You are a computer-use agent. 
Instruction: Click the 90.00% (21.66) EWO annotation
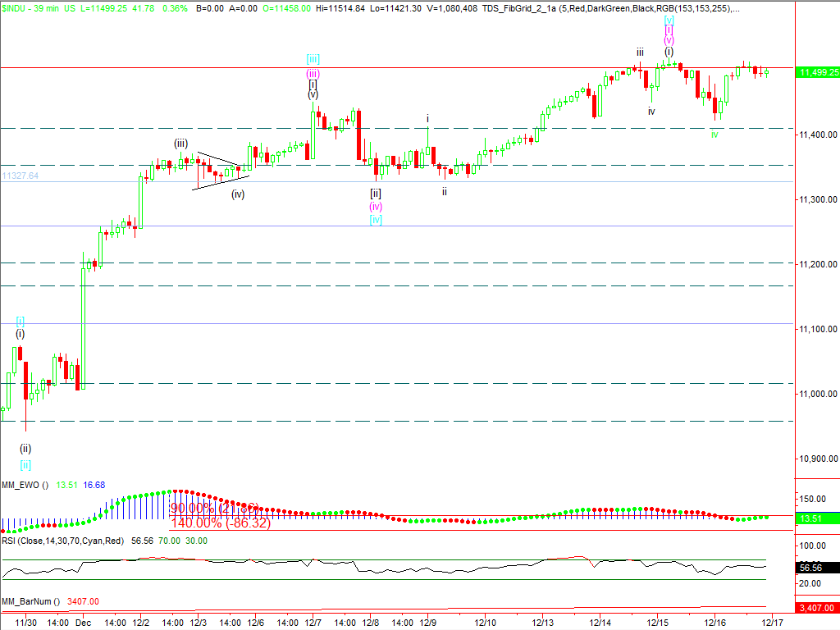(214, 508)
